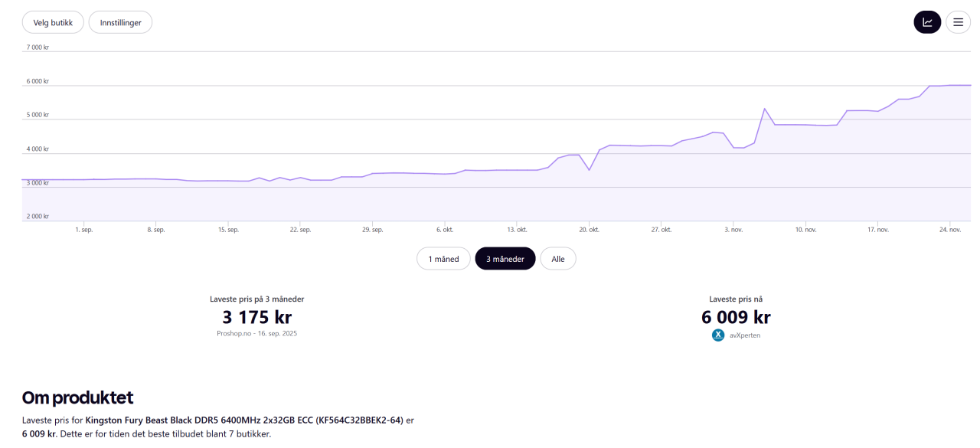The image size is (980, 448).
Task: Click the 3 175 kr three-month lowest price
Action: point(256,317)
